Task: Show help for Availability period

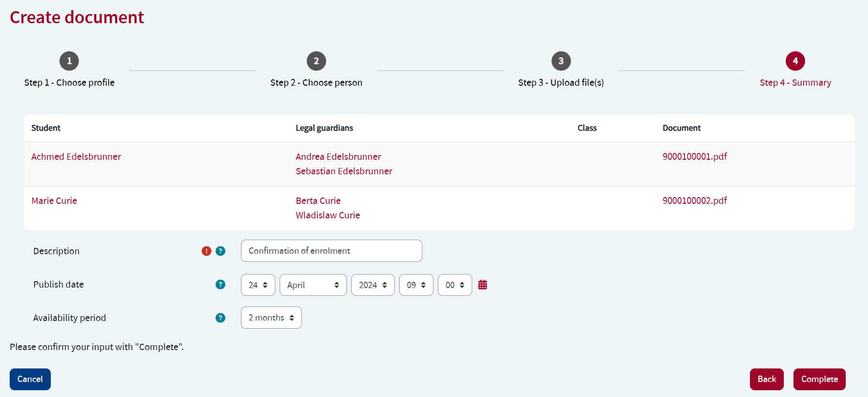Action: (221, 318)
